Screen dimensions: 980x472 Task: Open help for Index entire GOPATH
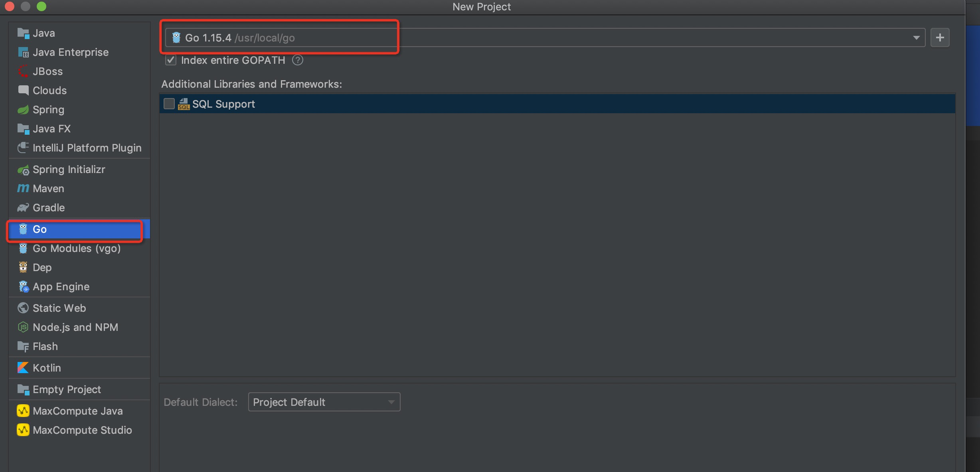click(298, 60)
